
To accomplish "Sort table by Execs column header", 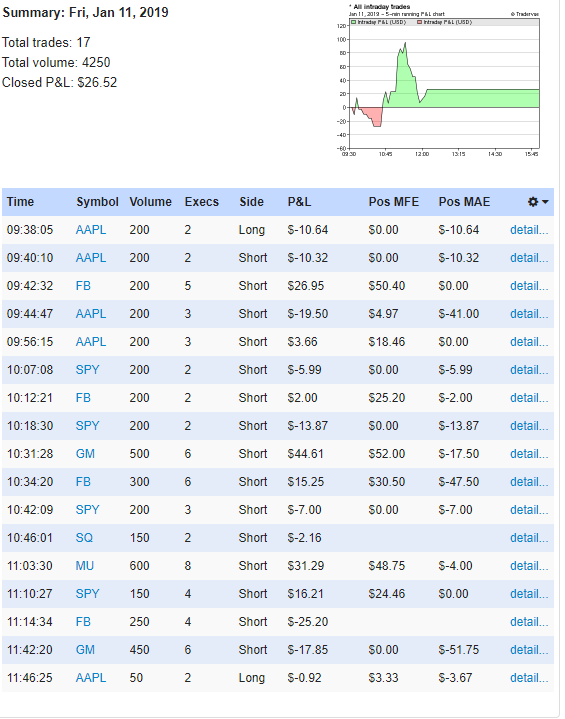I will click(x=202, y=202).
